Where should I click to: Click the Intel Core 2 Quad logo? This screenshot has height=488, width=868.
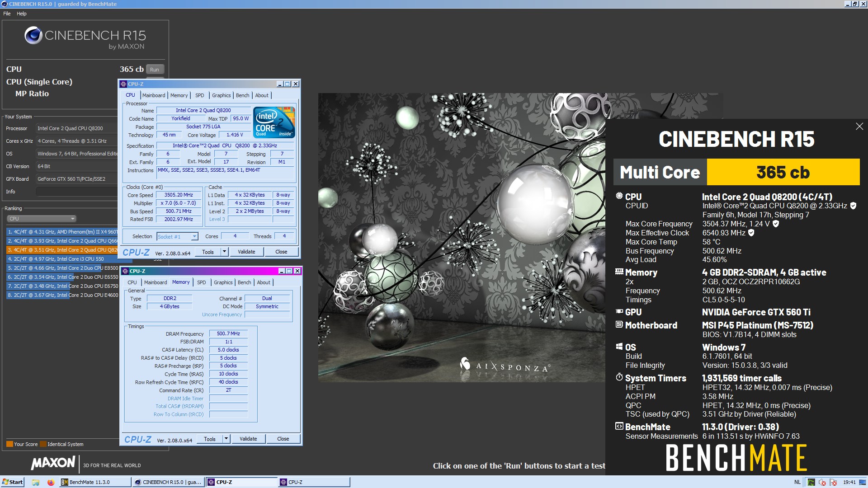274,122
